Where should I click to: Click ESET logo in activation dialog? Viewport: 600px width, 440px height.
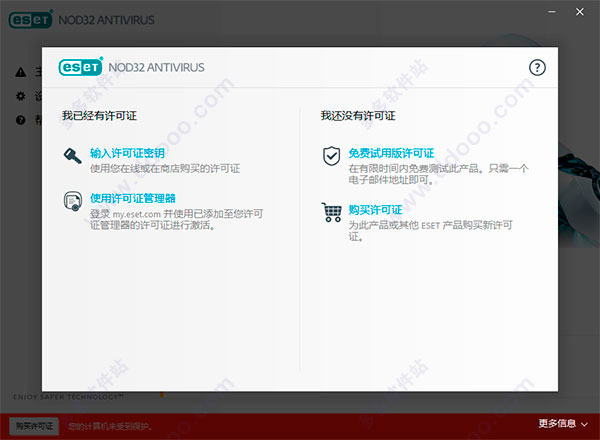[81, 67]
